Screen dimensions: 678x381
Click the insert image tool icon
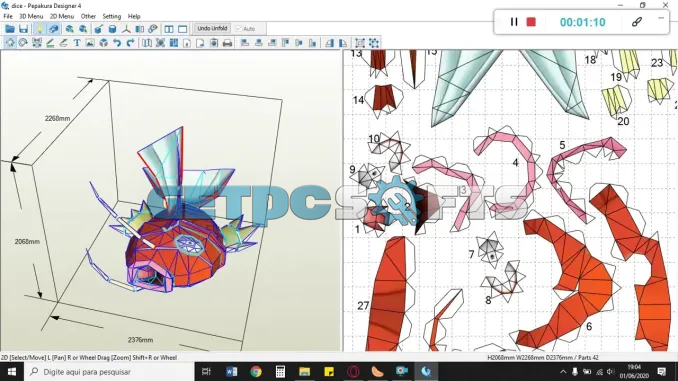click(x=90, y=43)
